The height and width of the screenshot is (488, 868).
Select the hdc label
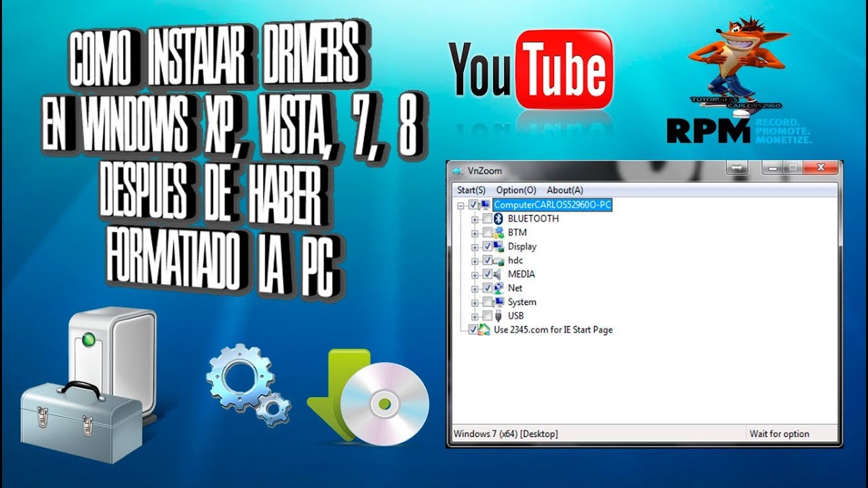tap(515, 260)
